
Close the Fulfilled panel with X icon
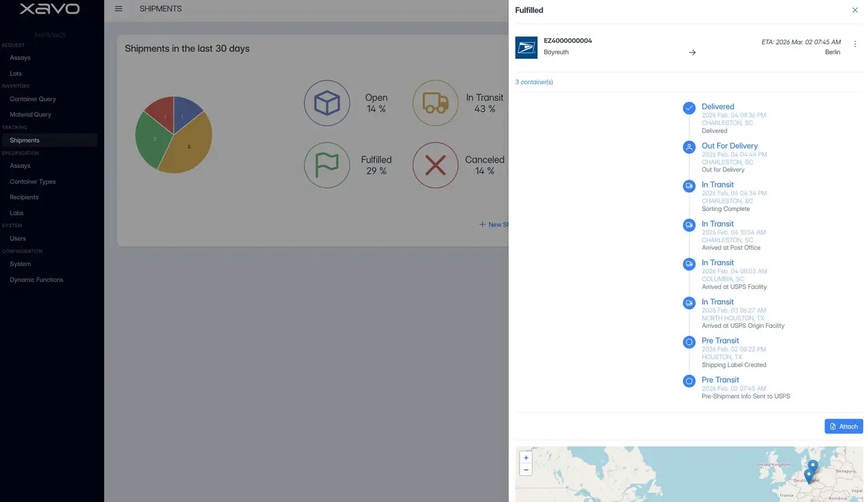(x=855, y=10)
